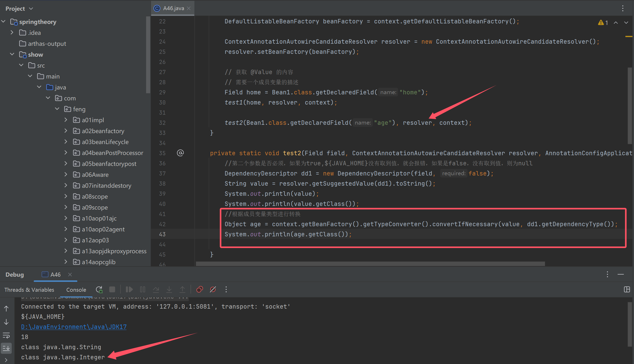Minimize the Debug tool window

pos(621,274)
